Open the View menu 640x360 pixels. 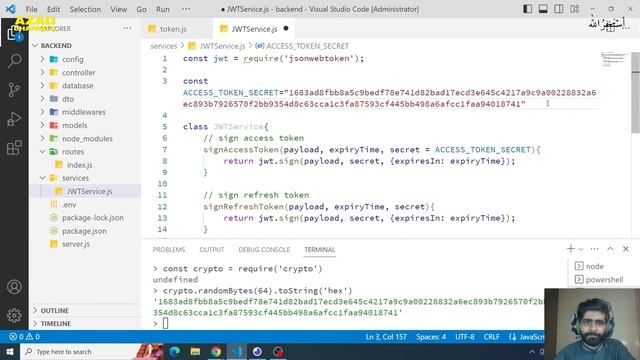(x=118, y=9)
